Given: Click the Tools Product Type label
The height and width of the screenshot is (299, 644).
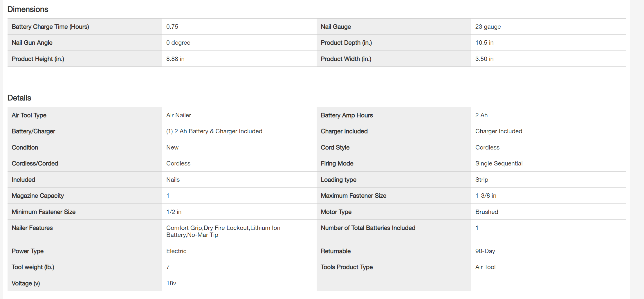Looking at the screenshot, I should 347,267.
